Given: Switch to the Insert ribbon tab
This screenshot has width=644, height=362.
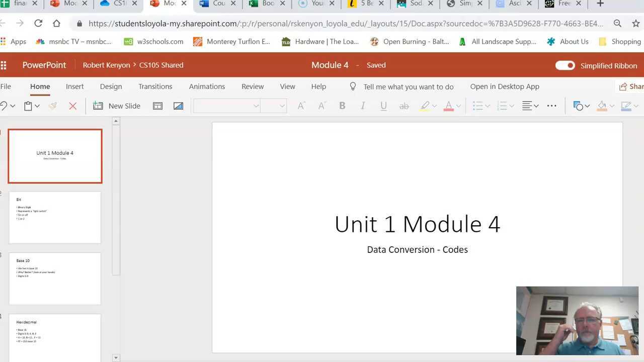Looking at the screenshot, I should 74,86.
